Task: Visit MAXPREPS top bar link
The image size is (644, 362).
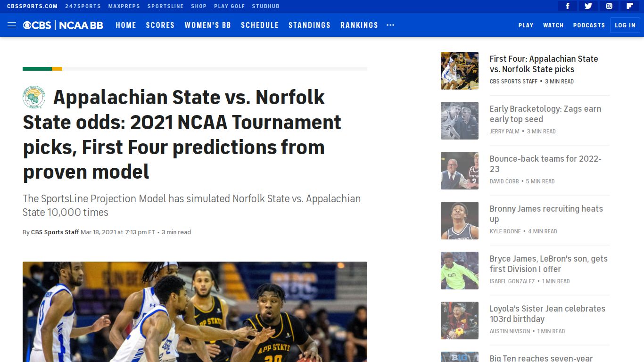Action: click(x=124, y=6)
